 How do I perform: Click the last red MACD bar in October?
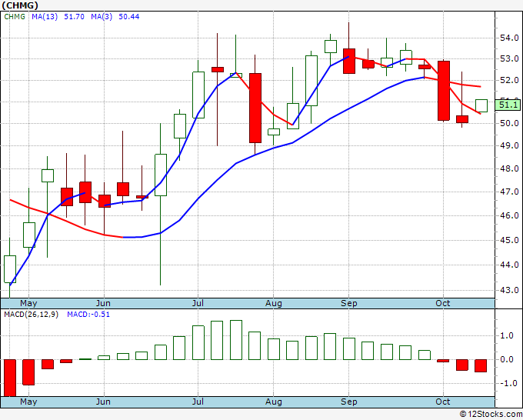click(x=481, y=365)
